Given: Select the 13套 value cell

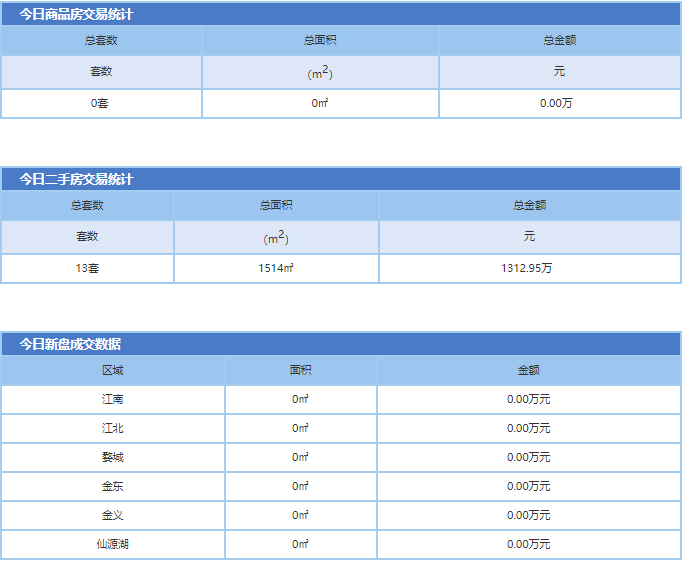Looking at the screenshot, I should point(87,268).
